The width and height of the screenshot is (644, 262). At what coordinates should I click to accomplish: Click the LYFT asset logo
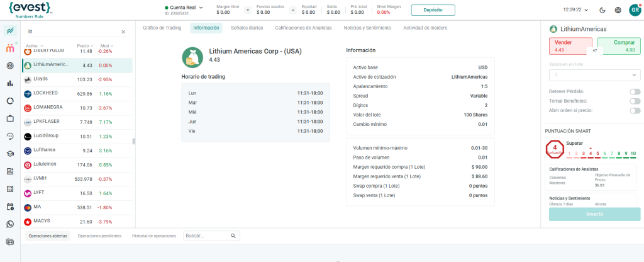click(x=28, y=193)
